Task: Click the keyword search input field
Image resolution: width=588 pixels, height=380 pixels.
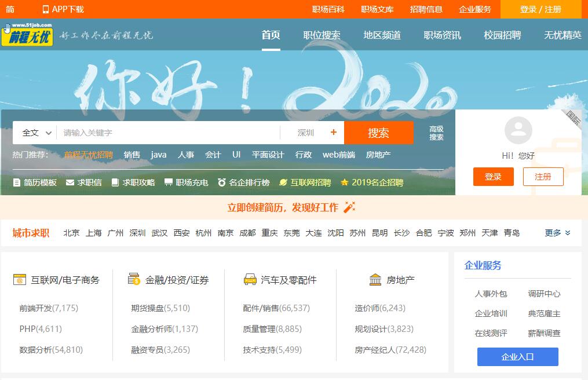Action: coord(168,133)
